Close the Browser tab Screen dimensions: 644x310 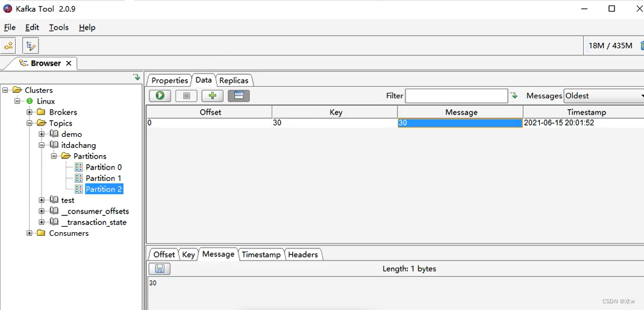[x=69, y=63]
